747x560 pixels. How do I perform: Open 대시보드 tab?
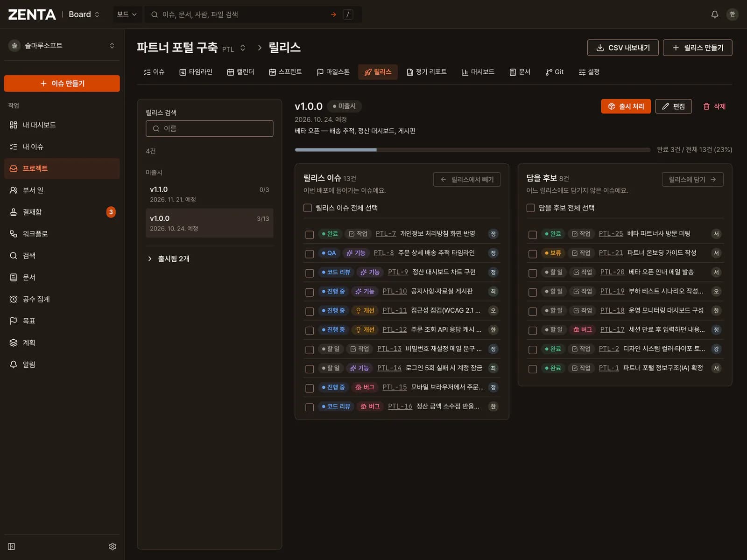click(478, 72)
